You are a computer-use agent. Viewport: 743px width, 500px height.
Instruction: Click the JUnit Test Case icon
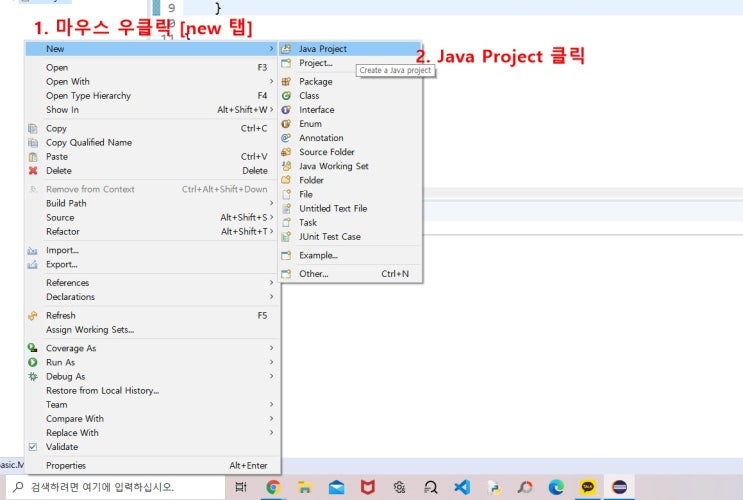click(x=286, y=236)
